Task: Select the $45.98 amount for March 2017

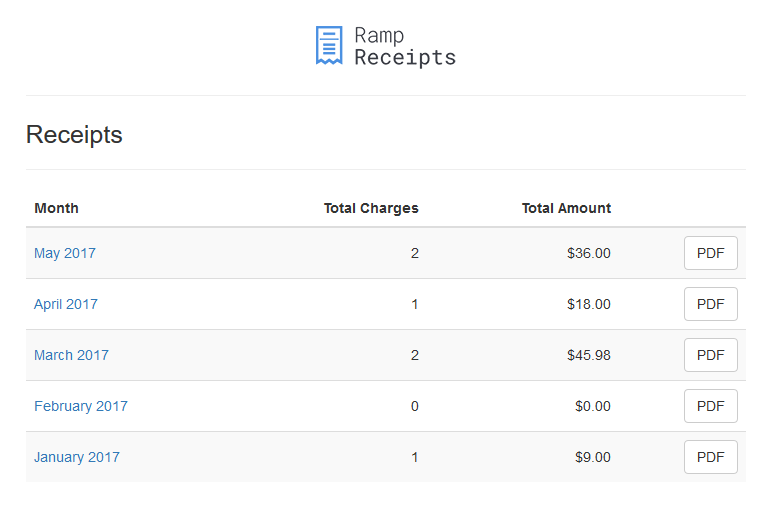Action: [589, 355]
